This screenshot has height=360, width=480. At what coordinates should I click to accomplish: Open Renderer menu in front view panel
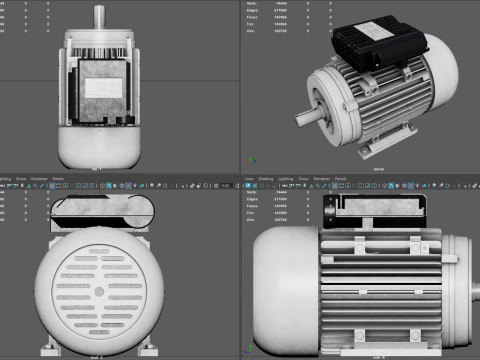[x=39, y=179]
